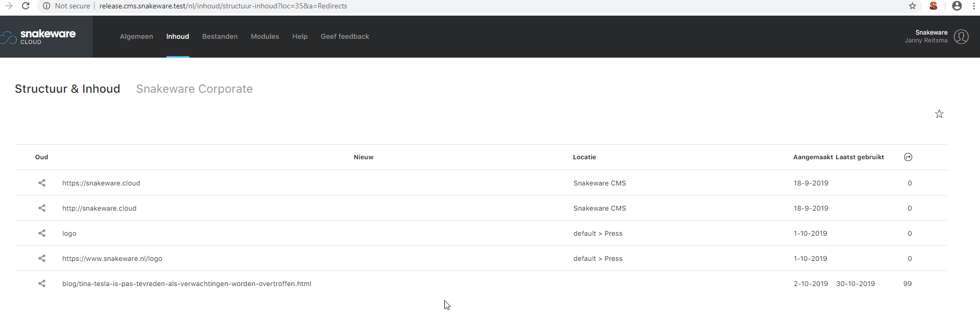This screenshot has height=329, width=980.
Task: Sort by the Aangemaakt column header
Action: coord(813,157)
